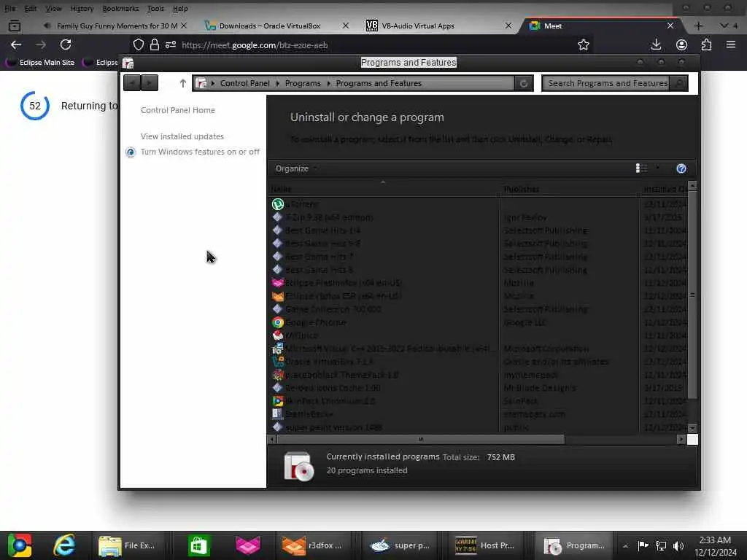747x560 pixels.
Task: Select the SkinPack Chromium 2.0 icon
Action: click(x=278, y=401)
